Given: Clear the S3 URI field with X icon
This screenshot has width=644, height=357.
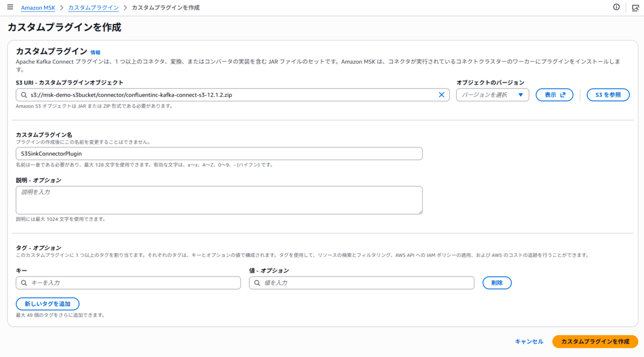Looking at the screenshot, I should tap(442, 95).
